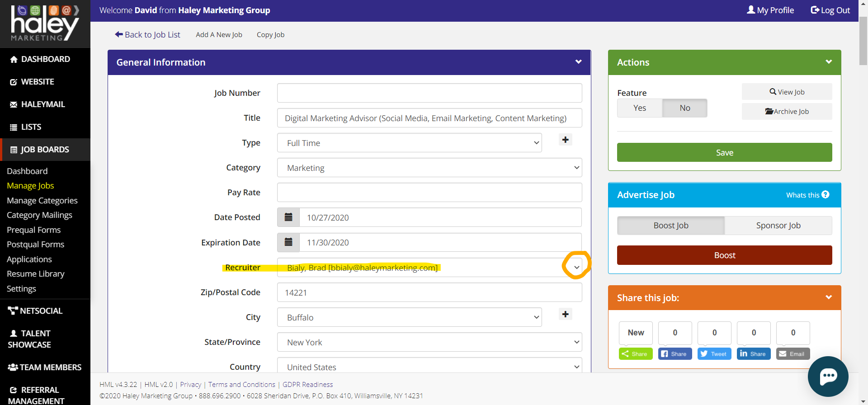This screenshot has height=405, width=868.
Task: Select the Sponsor Job option
Action: point(778,226)
